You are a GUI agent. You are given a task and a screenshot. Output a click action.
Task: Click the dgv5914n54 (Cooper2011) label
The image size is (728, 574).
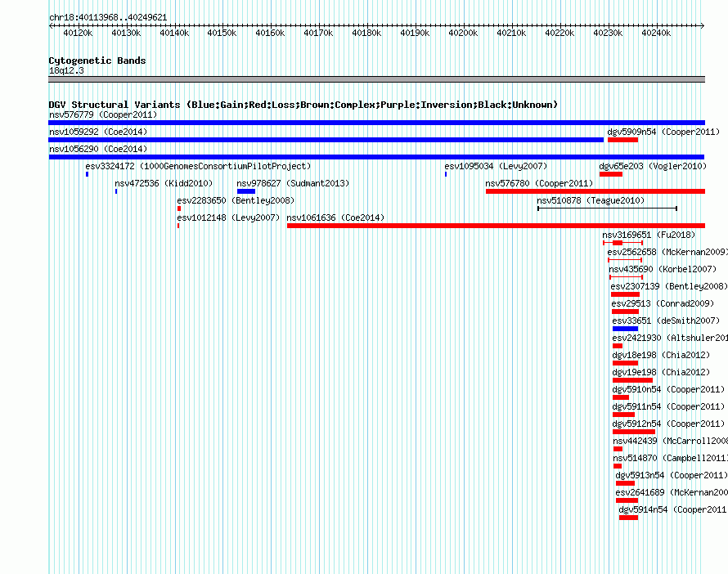[x=672, y=509]
